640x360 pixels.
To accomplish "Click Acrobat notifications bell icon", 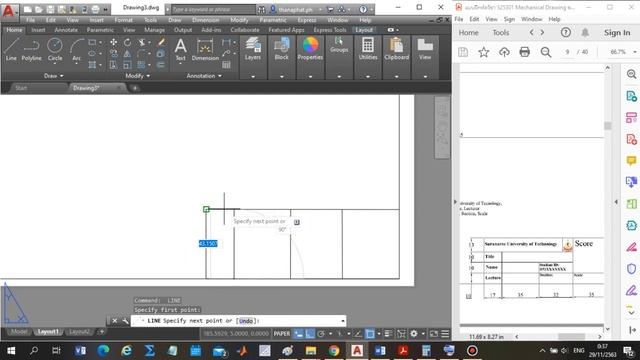I will [585, 33].
